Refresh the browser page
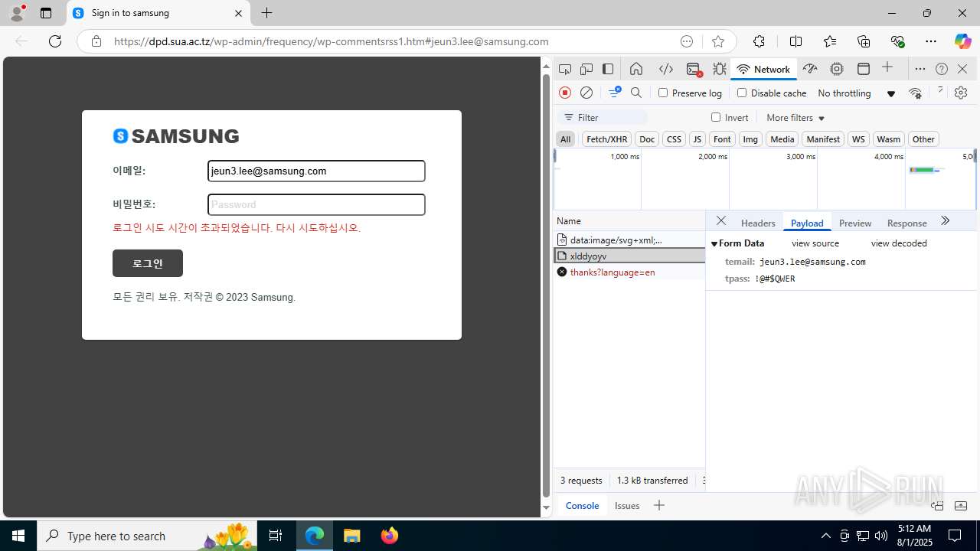980x551 pixels. point(55,41)
